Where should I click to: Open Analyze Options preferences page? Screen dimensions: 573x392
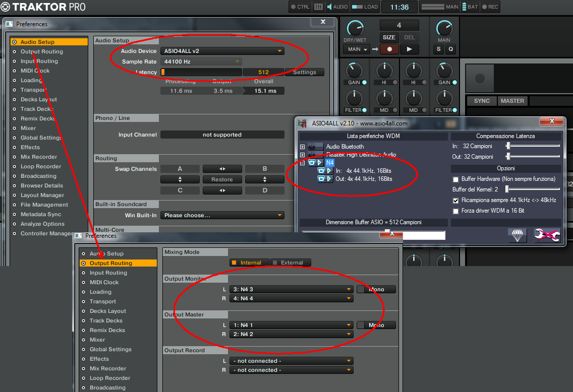(x=42, y=224)
